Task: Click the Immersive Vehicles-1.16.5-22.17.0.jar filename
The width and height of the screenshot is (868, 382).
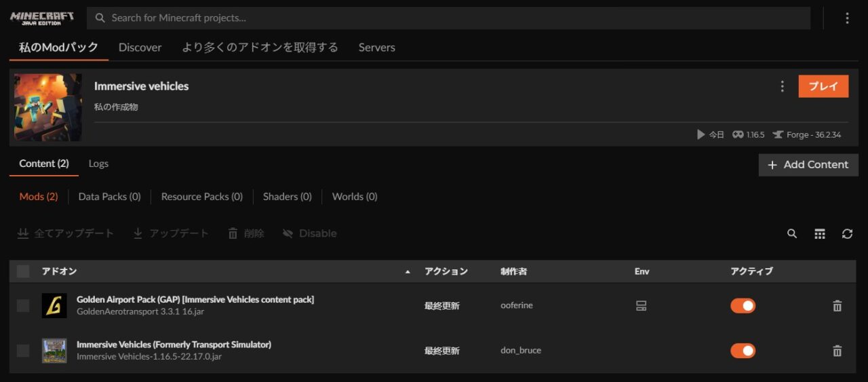Action: (x=149, y=357)
